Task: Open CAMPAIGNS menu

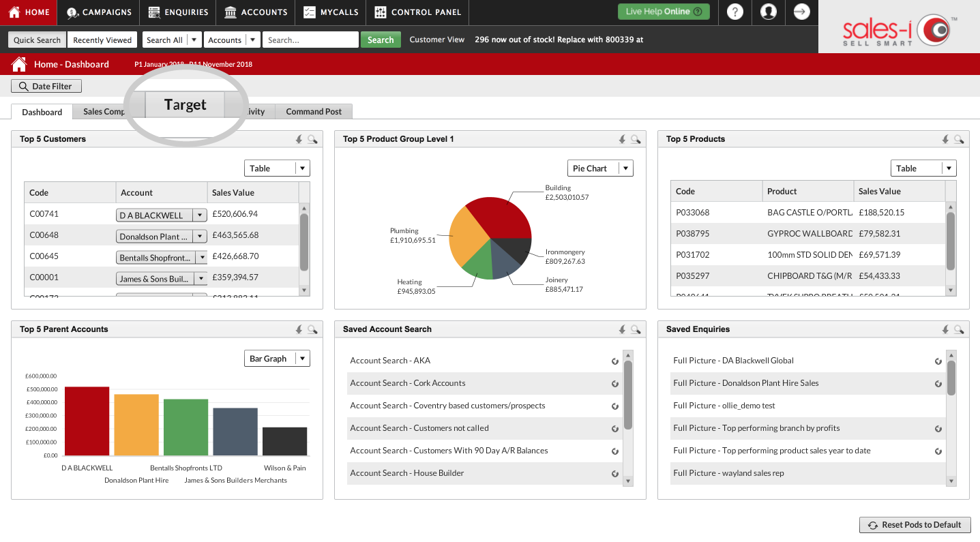Action: pos(99,12)
